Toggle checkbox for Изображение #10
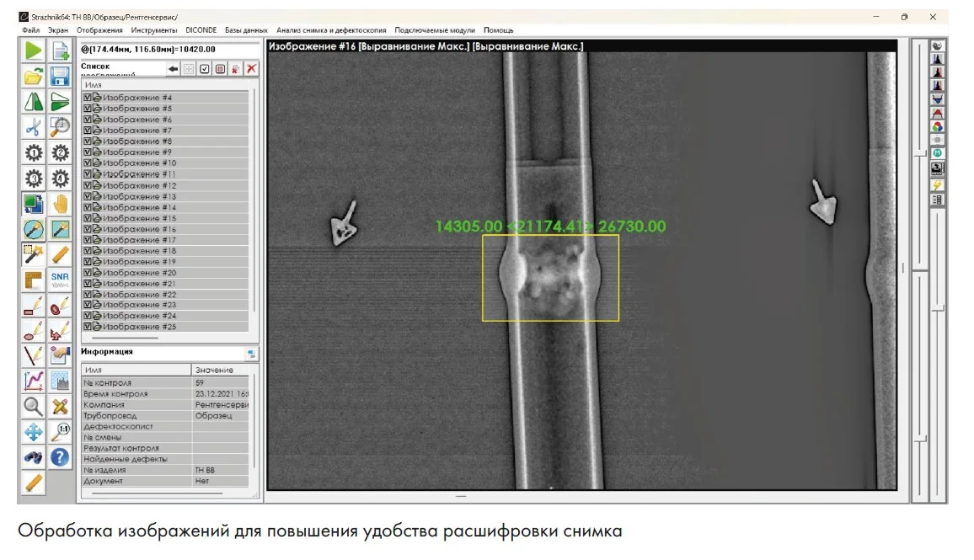974x560 pixels. coord(88,163)
